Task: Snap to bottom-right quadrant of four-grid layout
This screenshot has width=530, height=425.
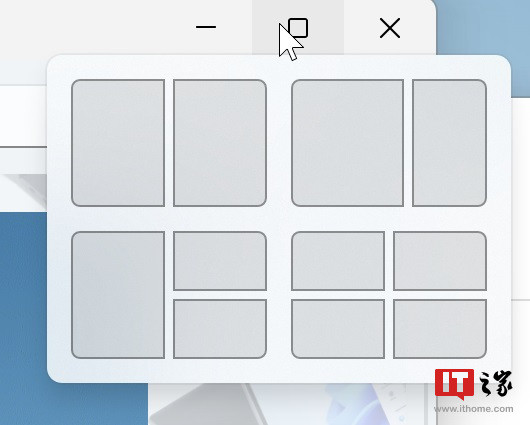Action: click(x=440, y=329)
